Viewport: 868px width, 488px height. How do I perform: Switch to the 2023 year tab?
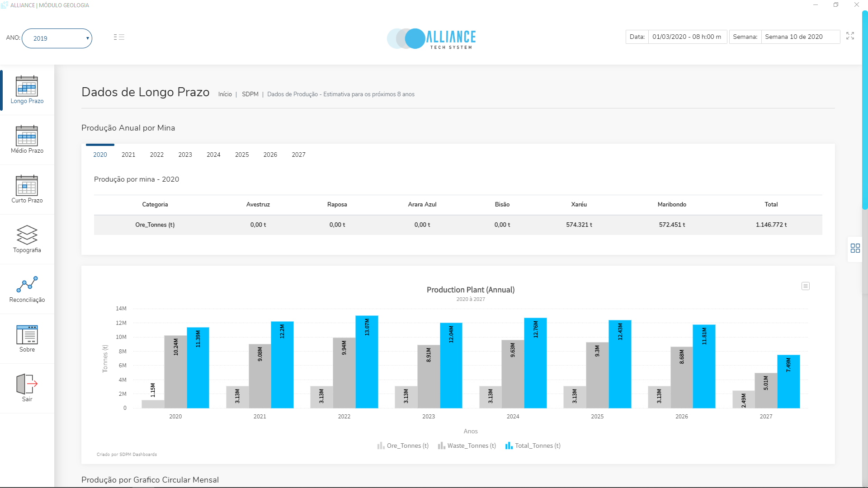tap(185, 155)
